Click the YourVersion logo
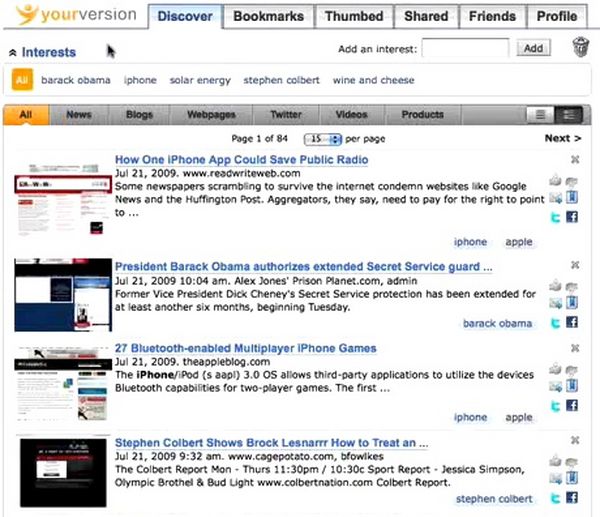This screenshot has height=517, width=600. click(76, 15)
